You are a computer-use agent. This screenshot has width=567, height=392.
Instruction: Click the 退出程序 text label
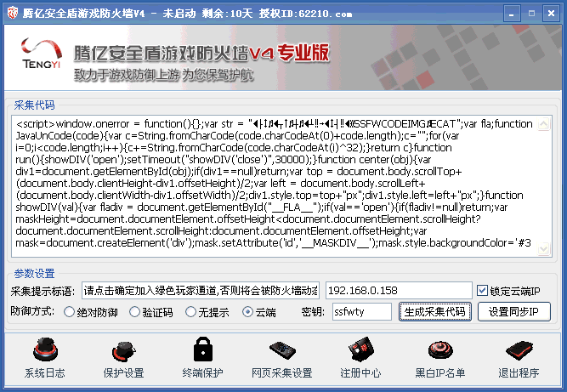[x=519, y=372]
